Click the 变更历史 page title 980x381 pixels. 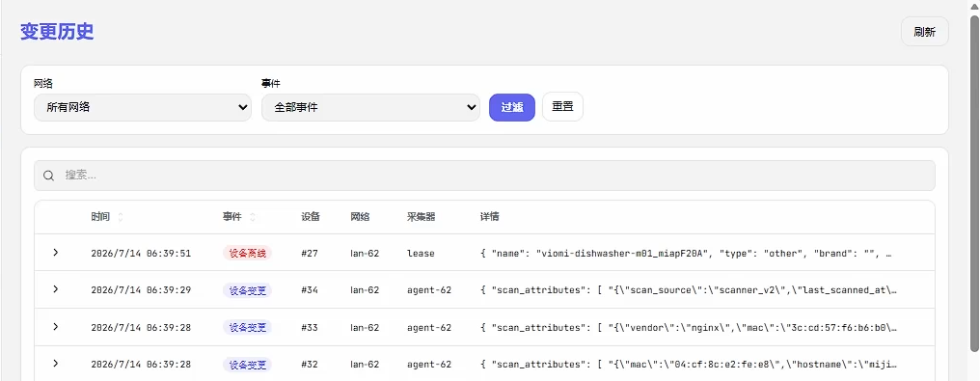57,31
